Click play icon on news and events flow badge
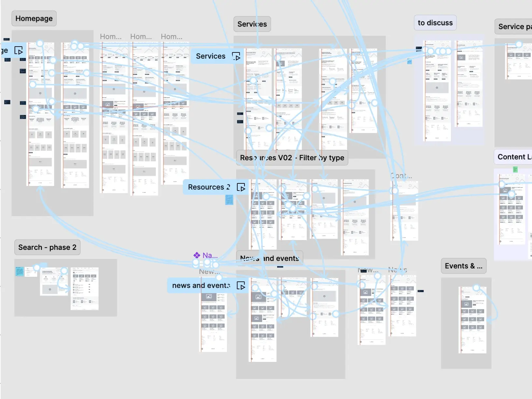Screen dimensions: 532x399 tap(241, 286)
